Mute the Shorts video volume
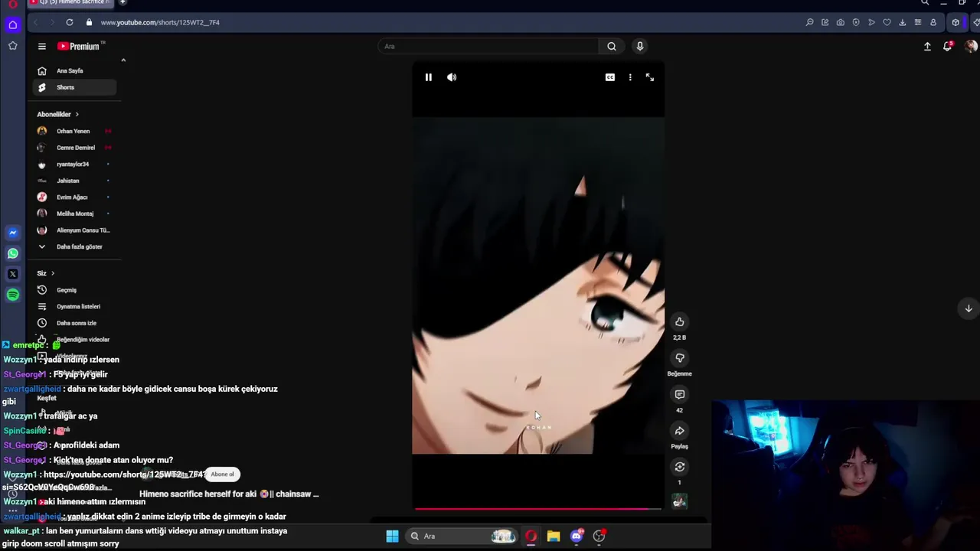The height and width of the screenshot is (551, 980). (452, 77)
